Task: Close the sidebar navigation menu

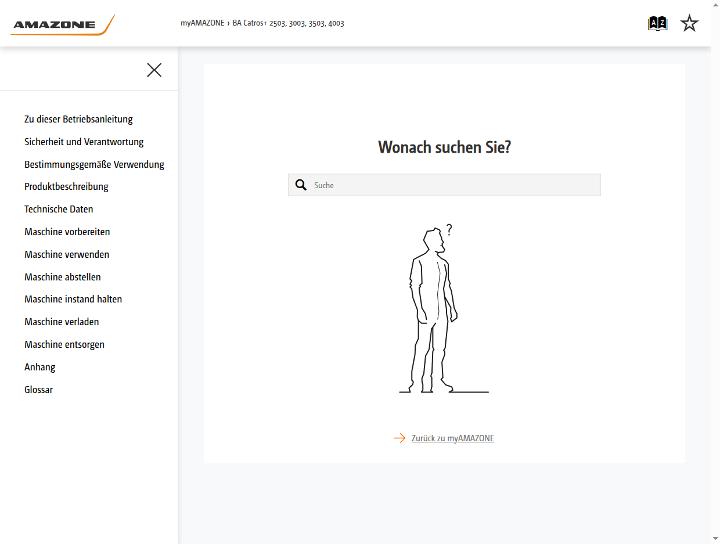Action: click(x=154, y=70)
